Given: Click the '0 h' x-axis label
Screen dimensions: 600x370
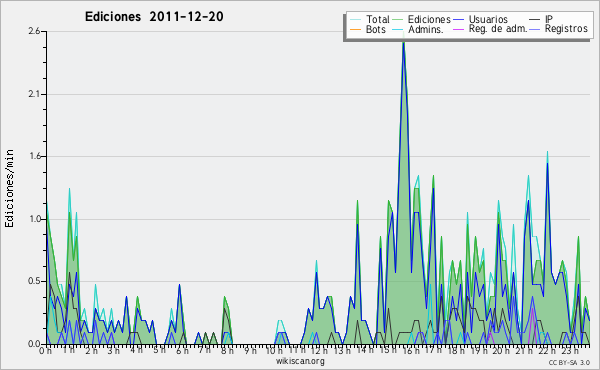Looking at the screenshot, I should (x=46, y=350).
